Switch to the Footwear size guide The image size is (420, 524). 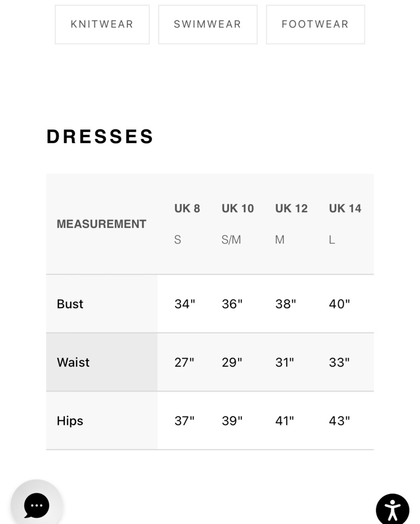[x=315, y=25]
